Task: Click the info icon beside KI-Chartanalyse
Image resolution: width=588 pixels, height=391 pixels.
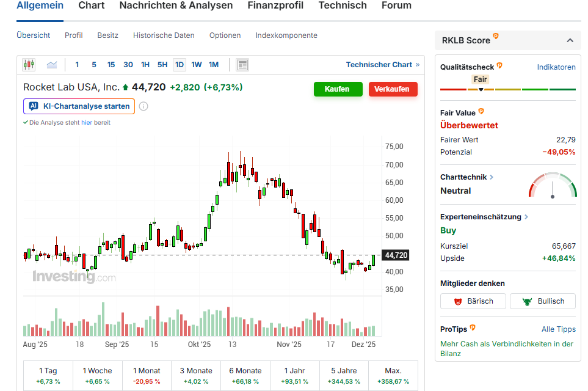Action: pyautogui.click(x=143, y=106)
